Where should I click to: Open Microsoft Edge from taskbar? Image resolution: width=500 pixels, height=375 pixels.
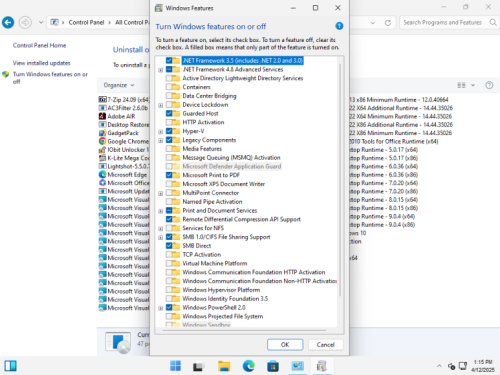tap(249, 366)
